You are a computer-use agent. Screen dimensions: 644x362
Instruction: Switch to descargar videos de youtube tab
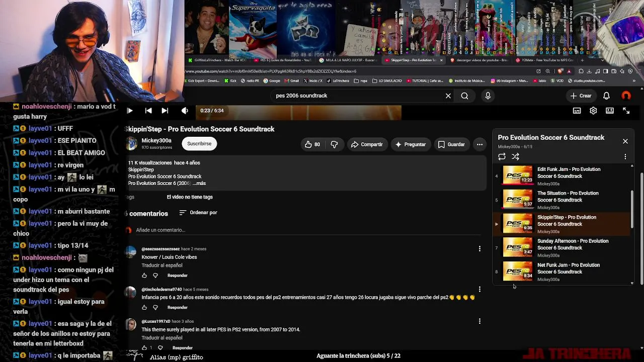pyautogui.click(x=480, y=60)
